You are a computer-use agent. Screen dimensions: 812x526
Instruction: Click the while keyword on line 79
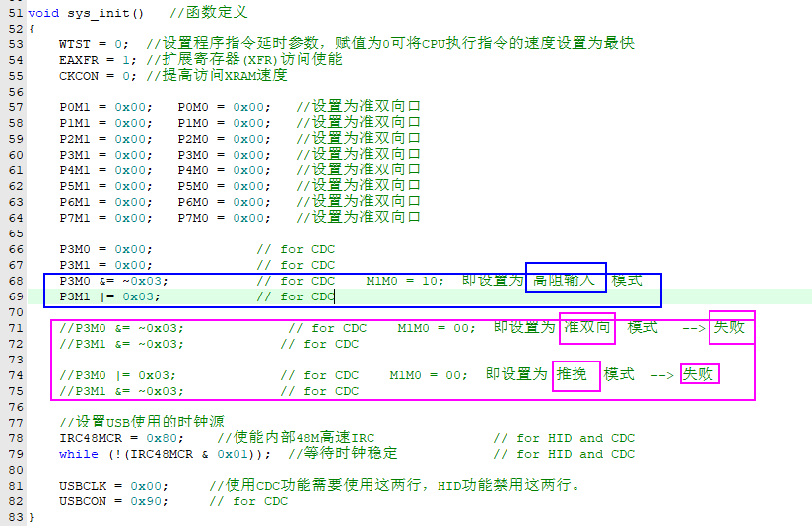click(x=78, y=454)
